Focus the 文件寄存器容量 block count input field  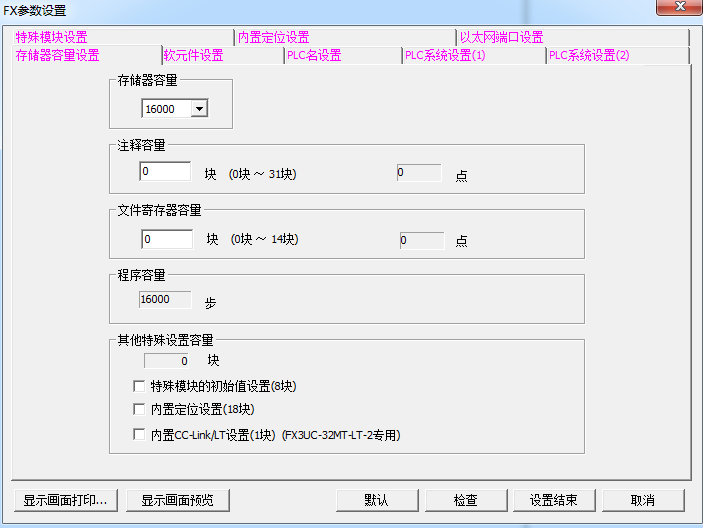166,239
